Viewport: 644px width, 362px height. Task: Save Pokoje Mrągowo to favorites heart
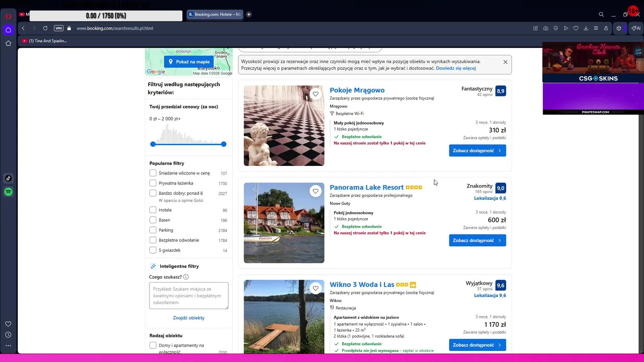click(x=315, y=94)
